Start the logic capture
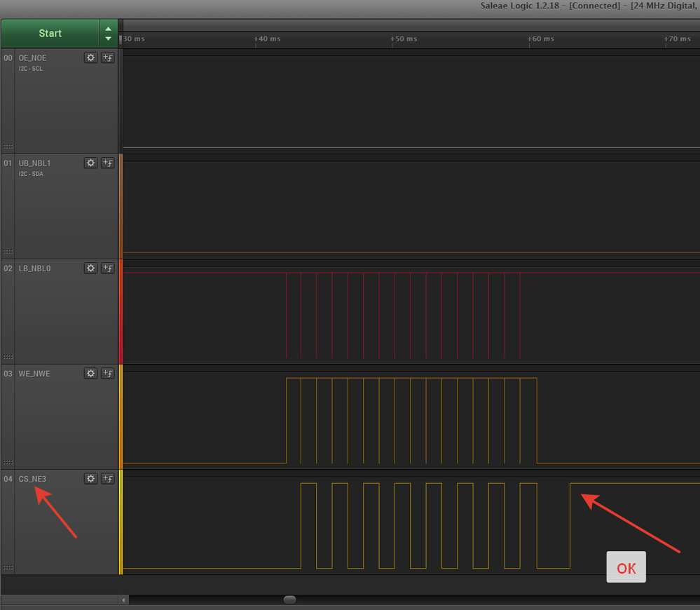This screenshot has height=610, width=700. [x=50, y=34]
